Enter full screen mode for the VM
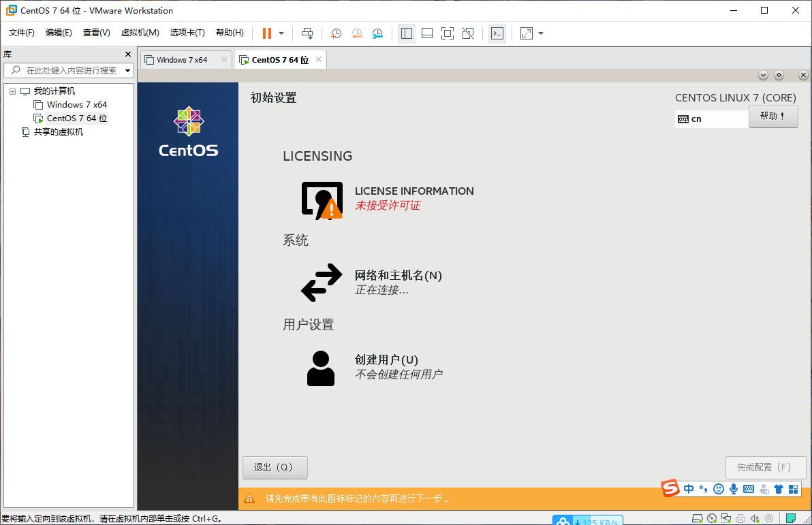Image resolution: width=812 pixels, height=525 pixels. coord(447,33)
